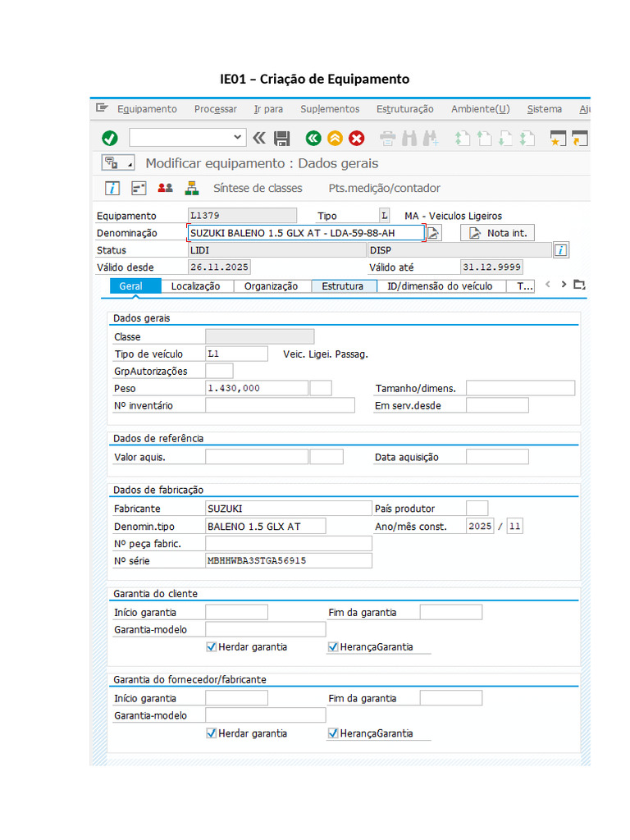Switch to the Estrutura tab
This screenshot has height=840, width=630.
click(342, 286)
